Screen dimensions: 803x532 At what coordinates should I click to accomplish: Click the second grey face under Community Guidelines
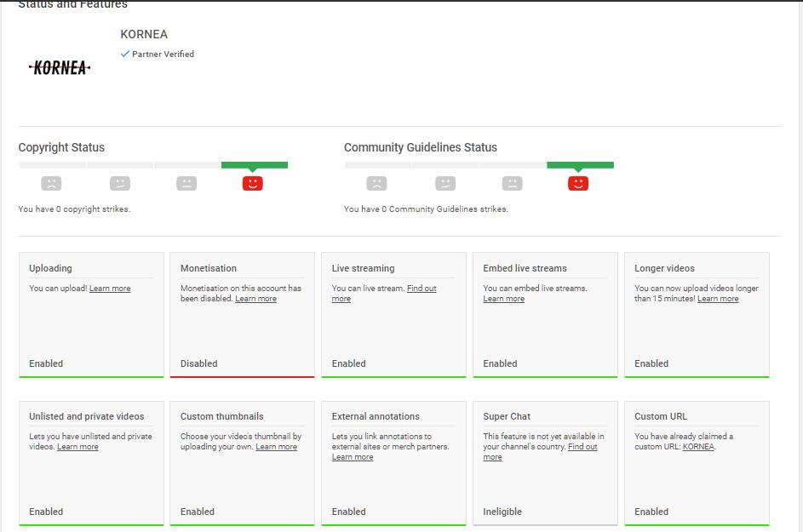point(445,183)
